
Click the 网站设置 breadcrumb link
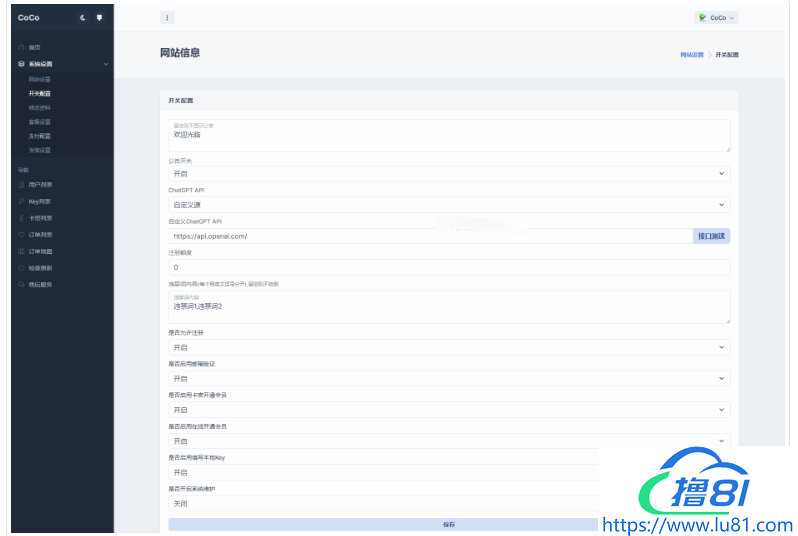coord(692,54)
